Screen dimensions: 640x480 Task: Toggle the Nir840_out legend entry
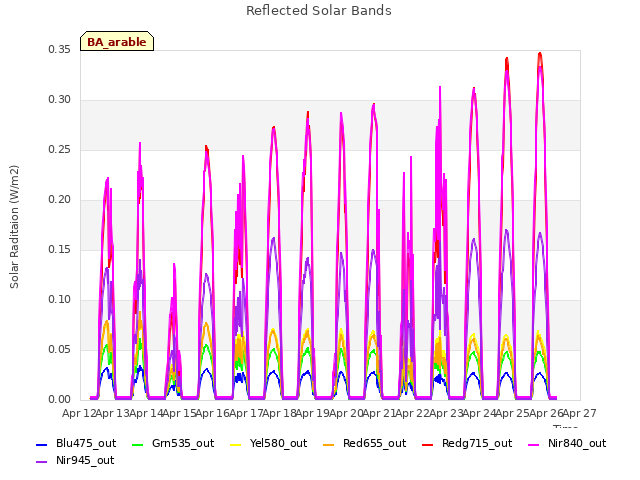click(x=567, y=444)
